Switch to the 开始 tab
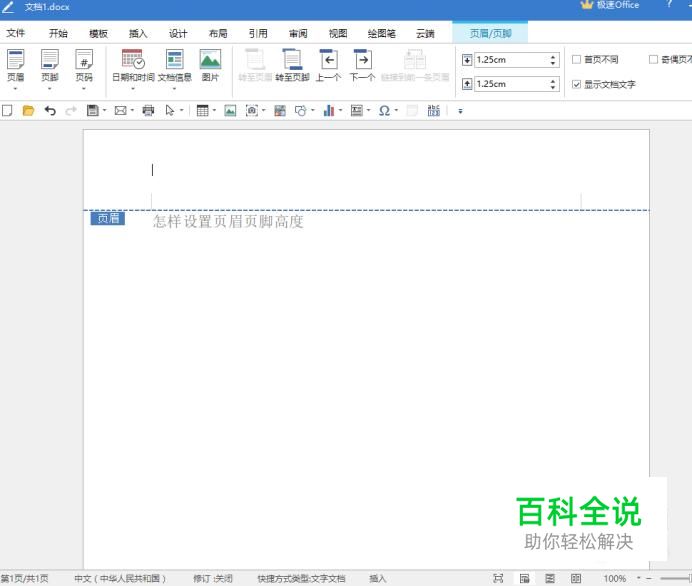Screen dimensions: 692x586 tap(58, 33)
